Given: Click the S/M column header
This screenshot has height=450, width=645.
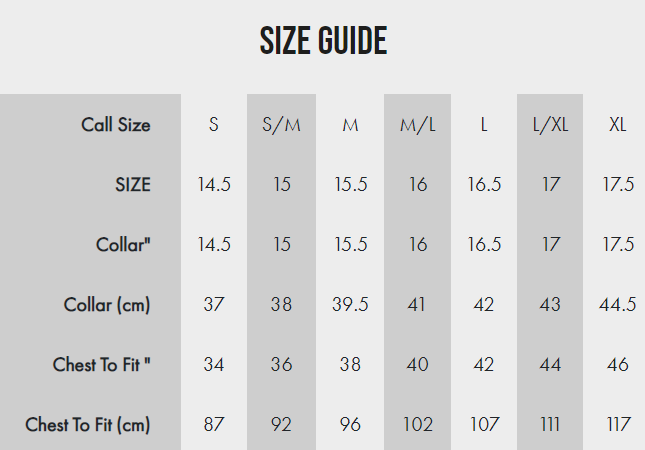Looking at the screenshot, I should (281, 125).
